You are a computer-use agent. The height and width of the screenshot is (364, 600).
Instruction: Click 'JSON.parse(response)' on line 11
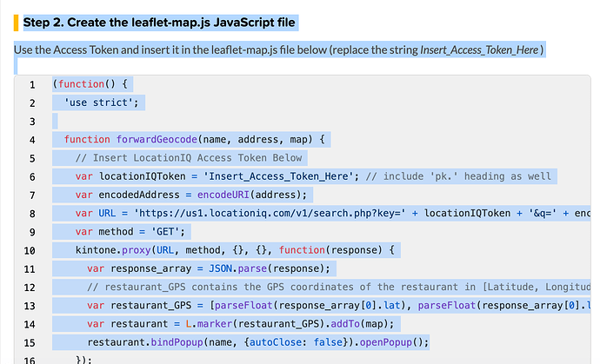point(266,268)
